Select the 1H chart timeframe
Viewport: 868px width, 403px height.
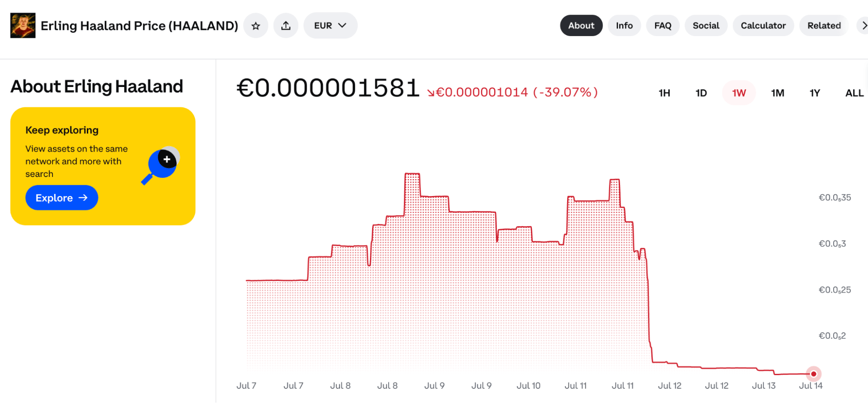pyautogui.click(x=664, y=93)
